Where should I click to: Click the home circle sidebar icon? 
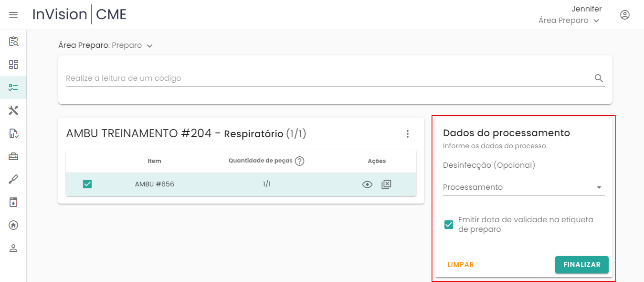[x=13, y=225]
